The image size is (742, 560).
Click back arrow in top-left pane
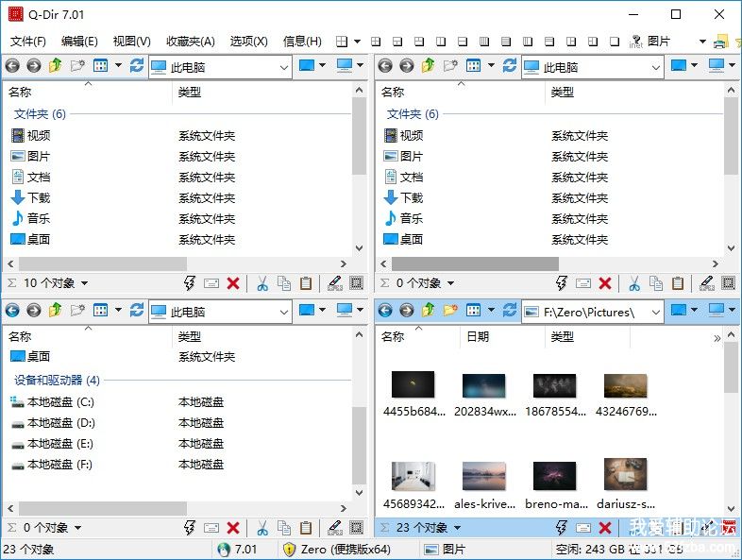(x=12, y=66)
